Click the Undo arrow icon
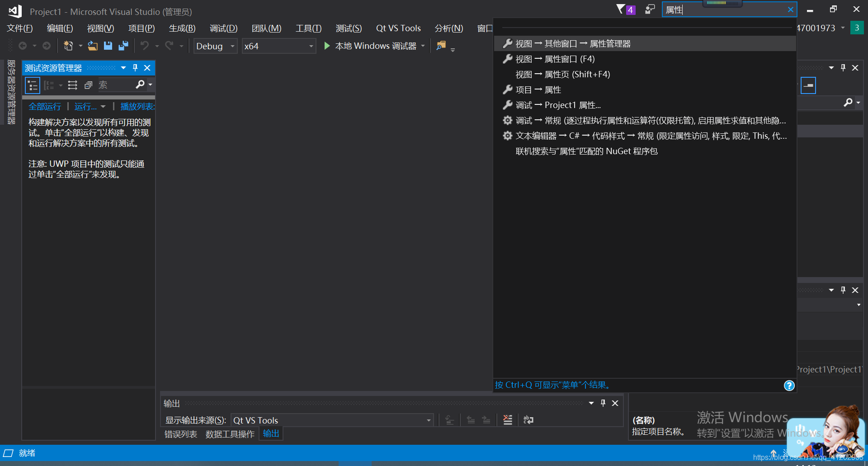 pos(145,46)
